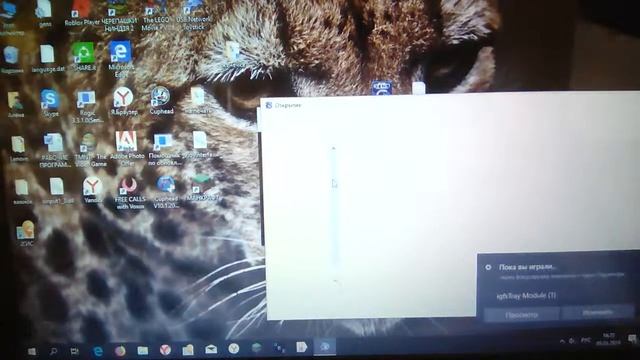This screenshot has width=640, height=360.
Task: Open the Cuphead V1.0.1.20 shortcut
Action: pyautogui.click(x=166, y=192)
